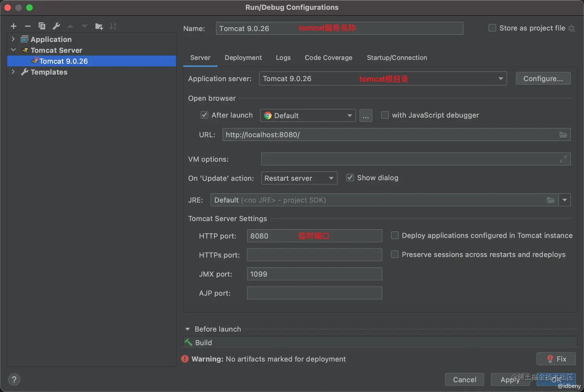The image size is (584, 392).
Task: Open the Startup/Connection tab
Action: (x=397, y=57)
